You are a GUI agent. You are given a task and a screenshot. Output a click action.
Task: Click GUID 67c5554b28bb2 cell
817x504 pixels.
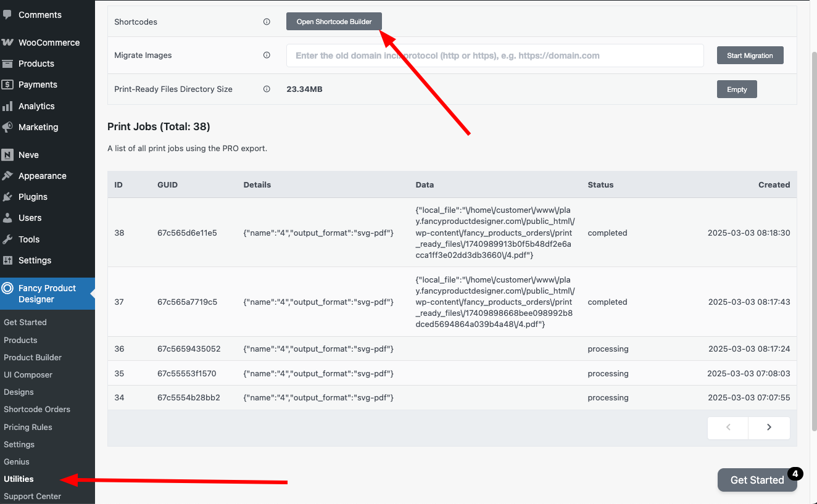coord(188,397)
